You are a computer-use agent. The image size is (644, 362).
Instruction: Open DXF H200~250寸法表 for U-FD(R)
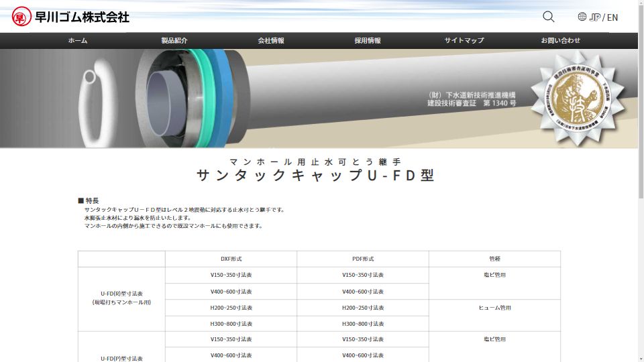click(231, 308)
